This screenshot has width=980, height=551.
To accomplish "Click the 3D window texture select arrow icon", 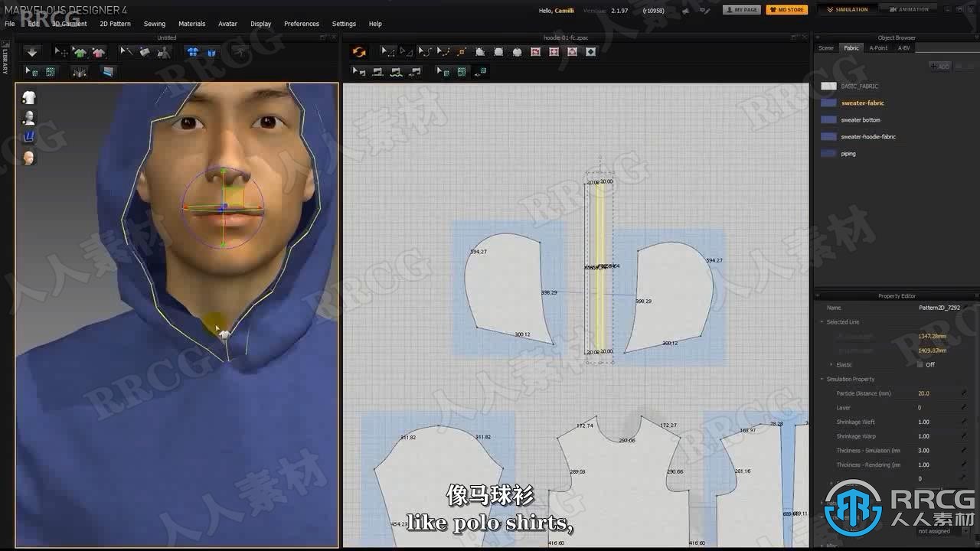I will (31, 71).
